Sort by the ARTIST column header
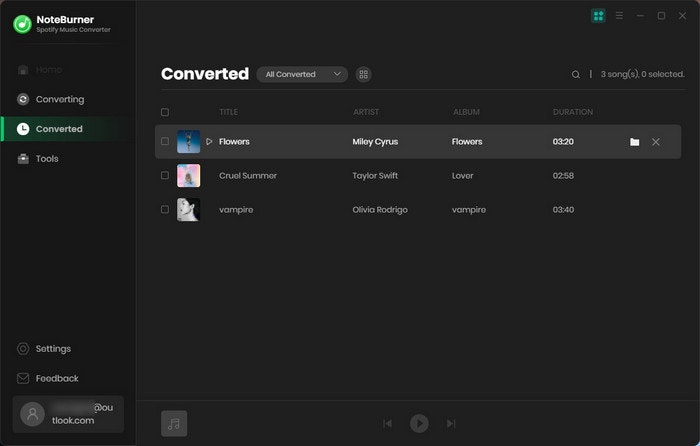700x446 pixels. pyautogui.click(x=366, y=112)
